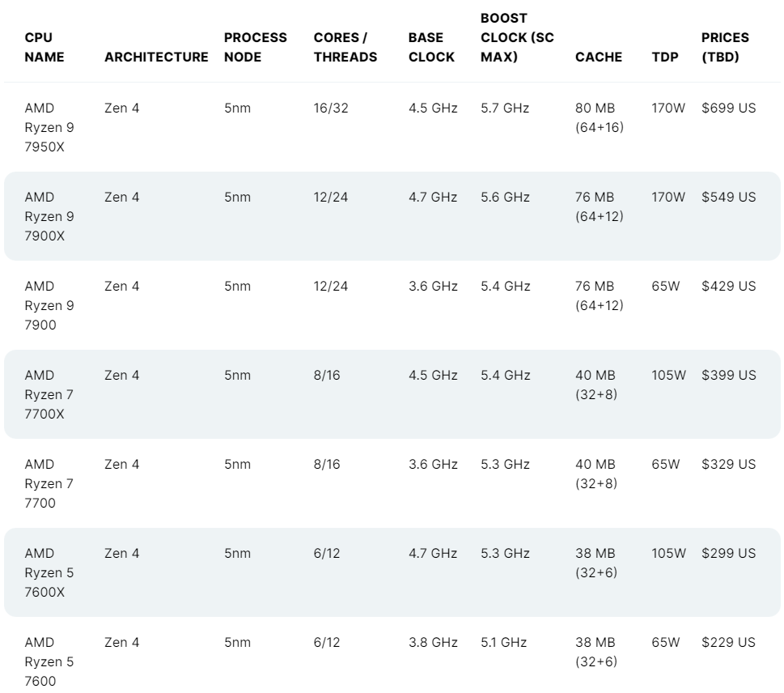Select the AMD Ryzen 7 7700 name cell

49,483
